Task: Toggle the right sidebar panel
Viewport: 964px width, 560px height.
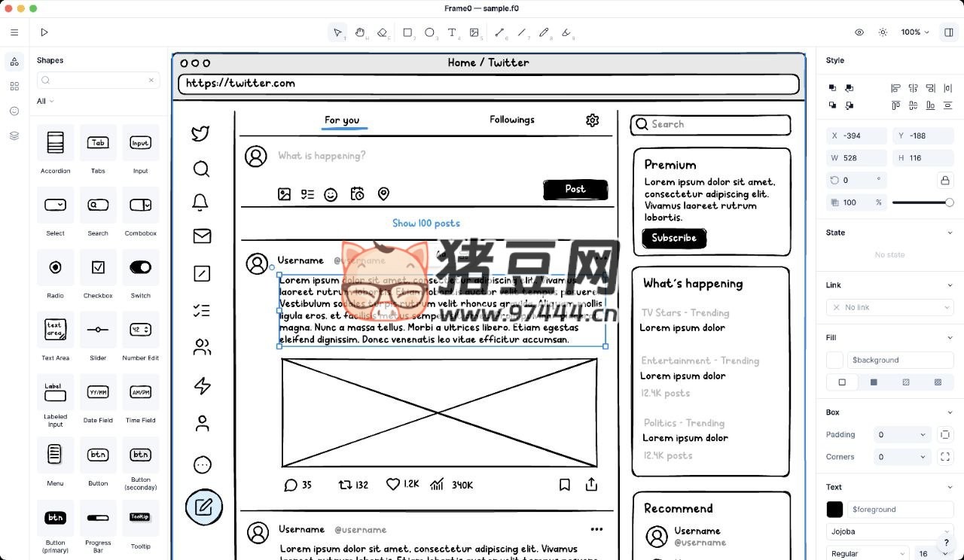Action: [x=949, y=32]
